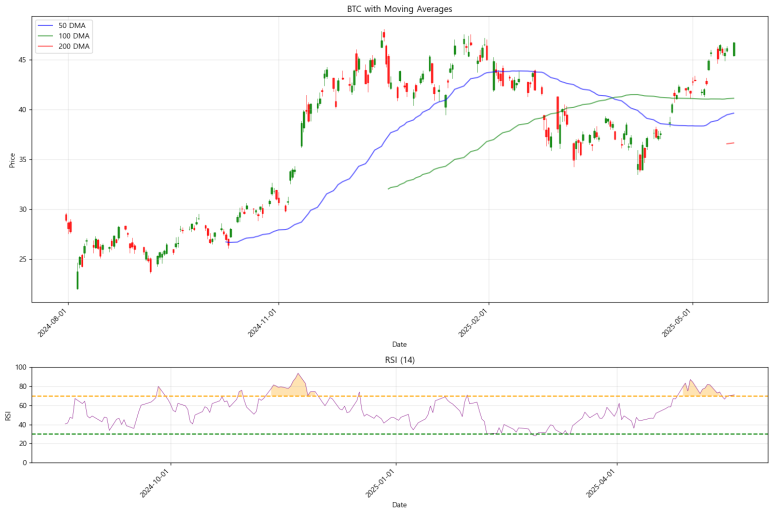773x514 pixels.
Task: Click the 2025-02-01 date tick label
Action: 473,323
